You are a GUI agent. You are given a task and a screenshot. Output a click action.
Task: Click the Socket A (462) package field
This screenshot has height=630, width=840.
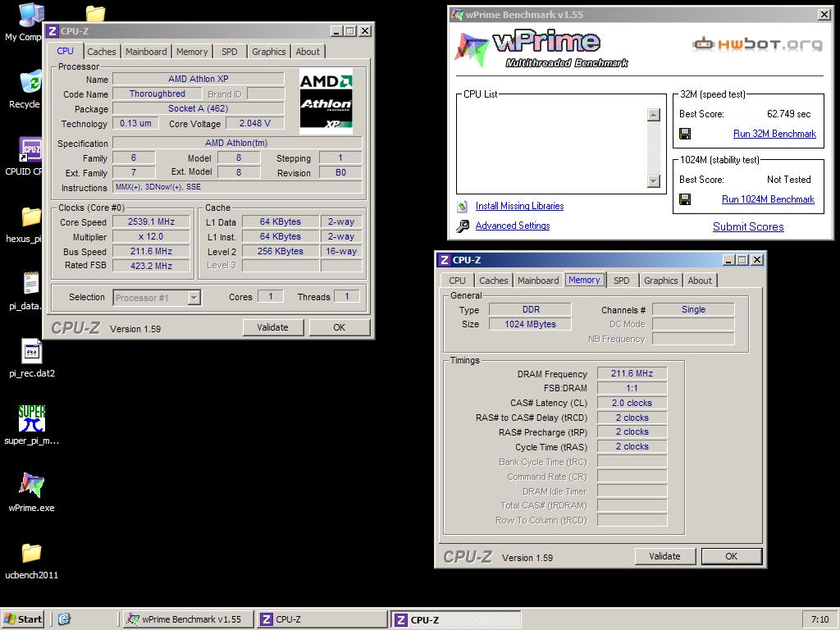(199, 109)
